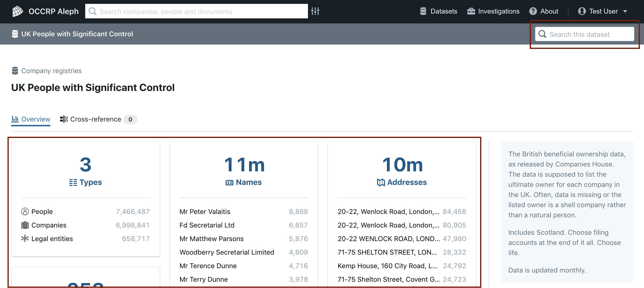The height and width of the screenshot is (288, 644).
Task: Select Wenlock Road address with 80,905 count
Action: pos(402,225)
